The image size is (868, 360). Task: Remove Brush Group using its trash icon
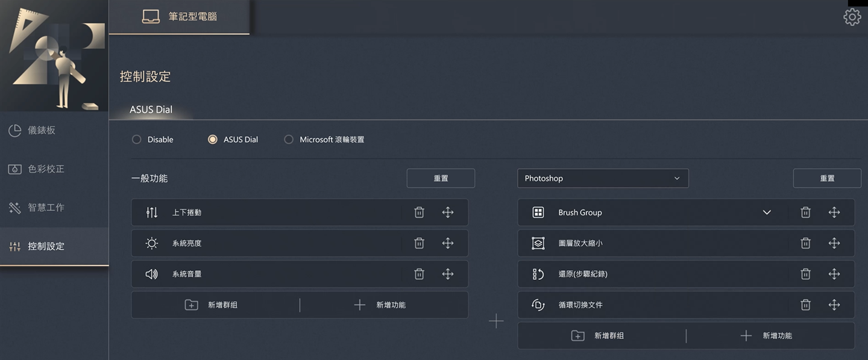(x=805, y=213)
